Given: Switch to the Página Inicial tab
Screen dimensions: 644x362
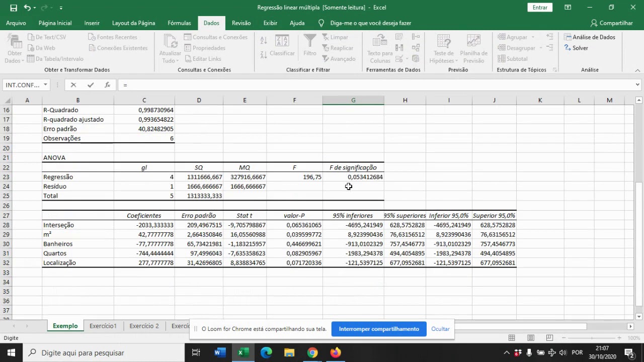Looking at the screenshot, I should [55, 23].
